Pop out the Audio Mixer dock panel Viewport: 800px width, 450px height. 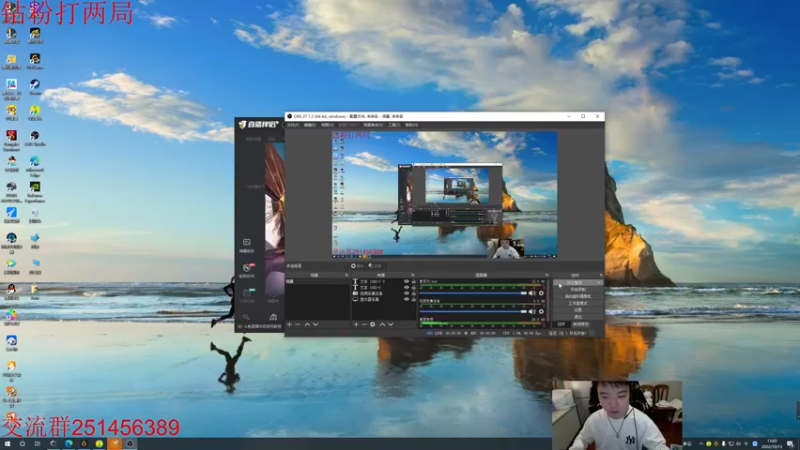(x=547, y=275)
